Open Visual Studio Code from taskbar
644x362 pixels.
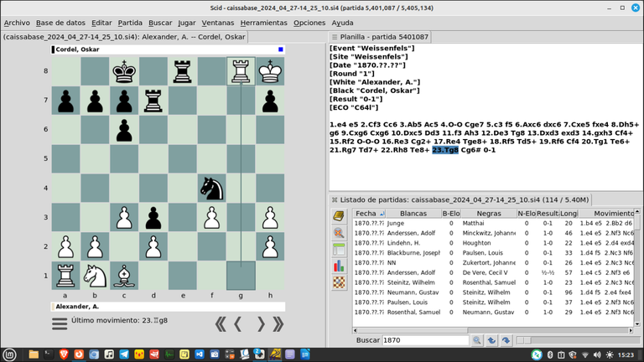tap(200, 354)
